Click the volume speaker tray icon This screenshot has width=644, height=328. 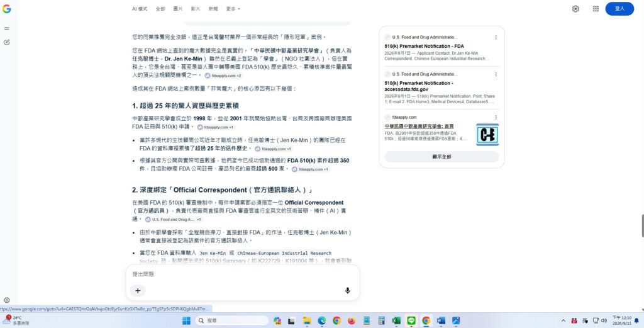(x=604, y=320)
